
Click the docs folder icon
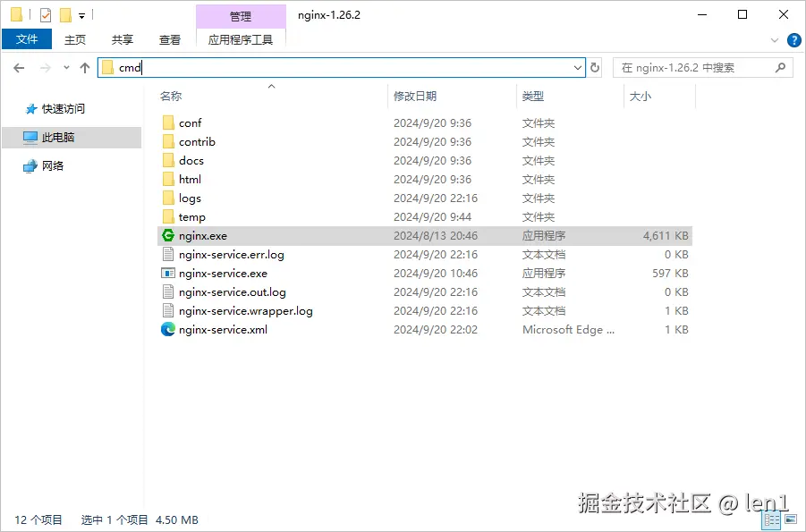pyautogui.click(x=168, y=160)
